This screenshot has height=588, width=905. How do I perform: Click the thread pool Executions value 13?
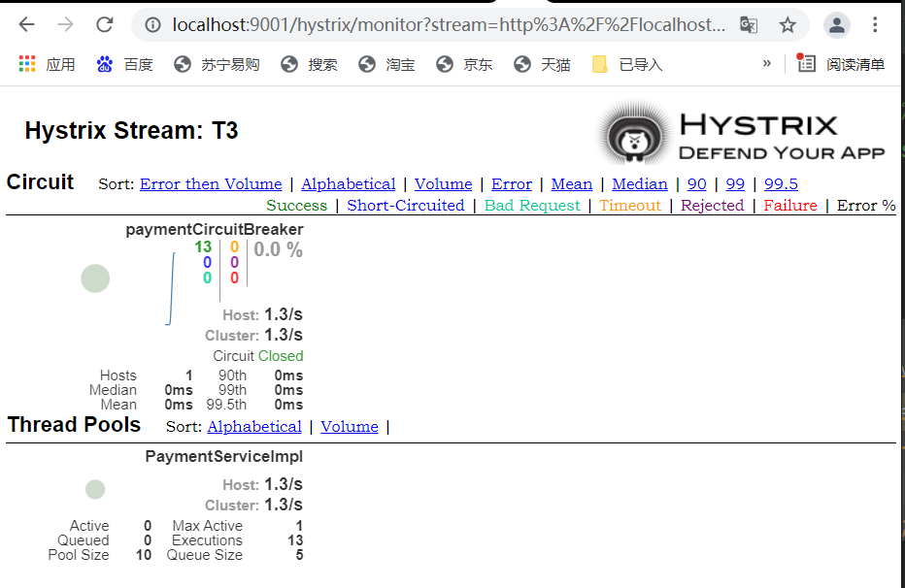pyautogui.click(x=295, y=540)
